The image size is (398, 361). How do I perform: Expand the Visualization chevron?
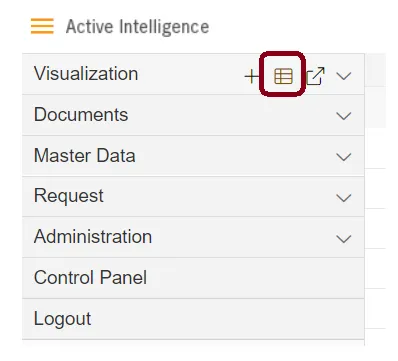pyautogui.click(x=344, y=76)
